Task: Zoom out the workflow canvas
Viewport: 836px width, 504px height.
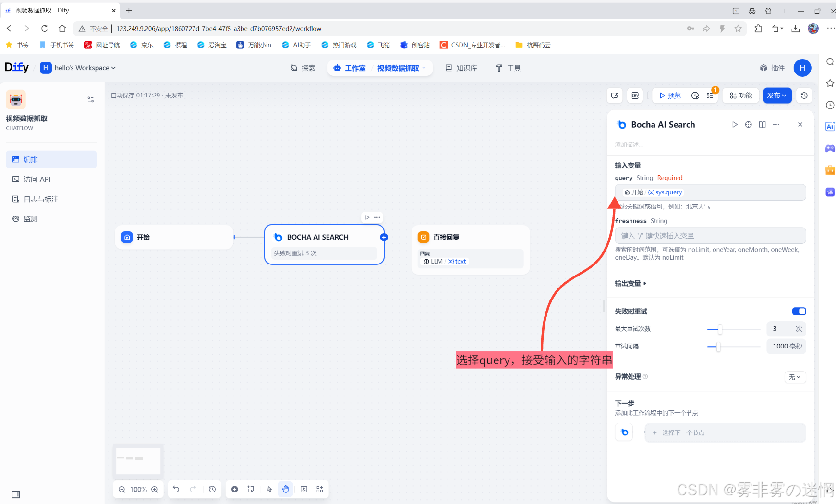Action: tap(122, 490)
